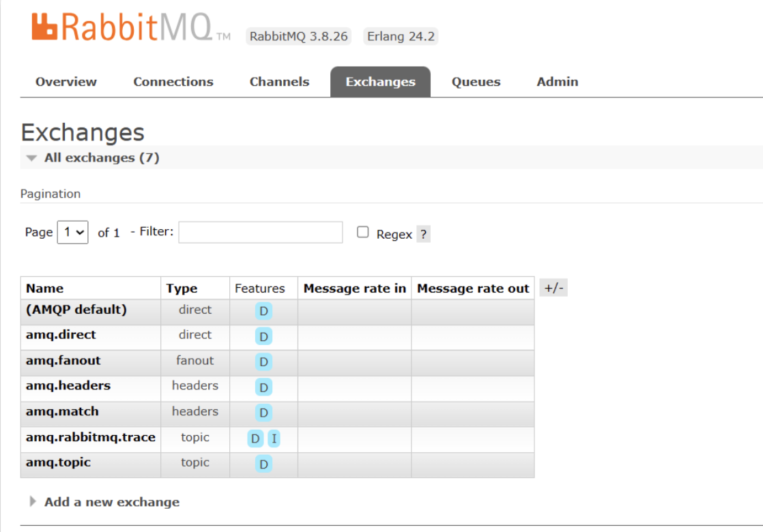Click the D badge for amq.topic
The width and height of the screenshot is (763, 532).
click(x=263, y=464)
